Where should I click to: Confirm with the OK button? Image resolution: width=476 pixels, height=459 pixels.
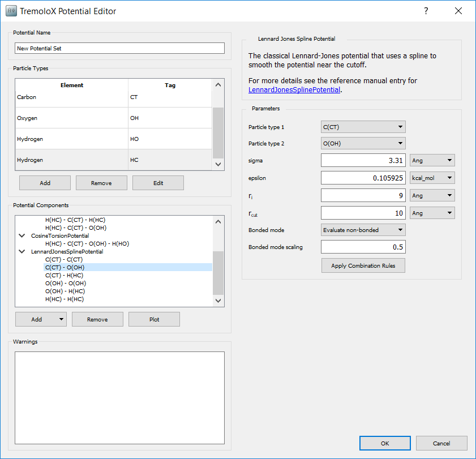click(x=385, y=443)
